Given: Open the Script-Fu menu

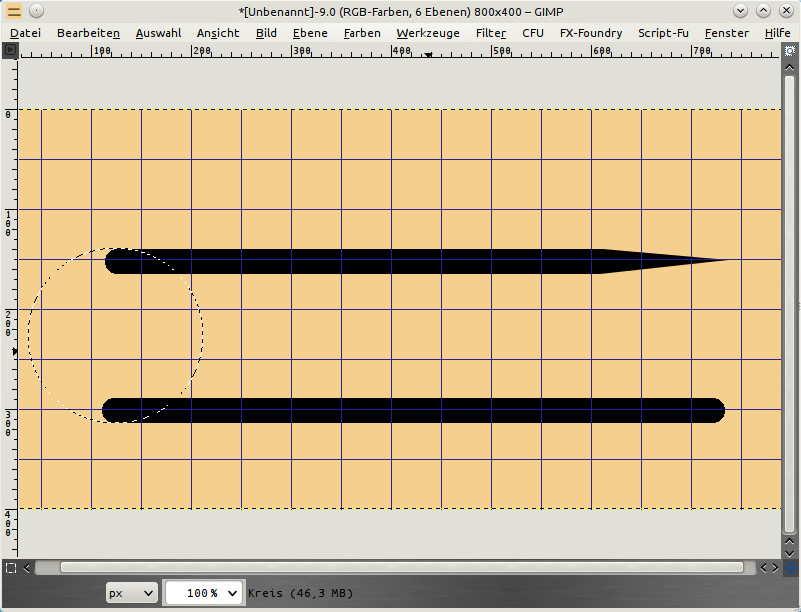Looking at the screenshot, I should [x=663, y=33].
